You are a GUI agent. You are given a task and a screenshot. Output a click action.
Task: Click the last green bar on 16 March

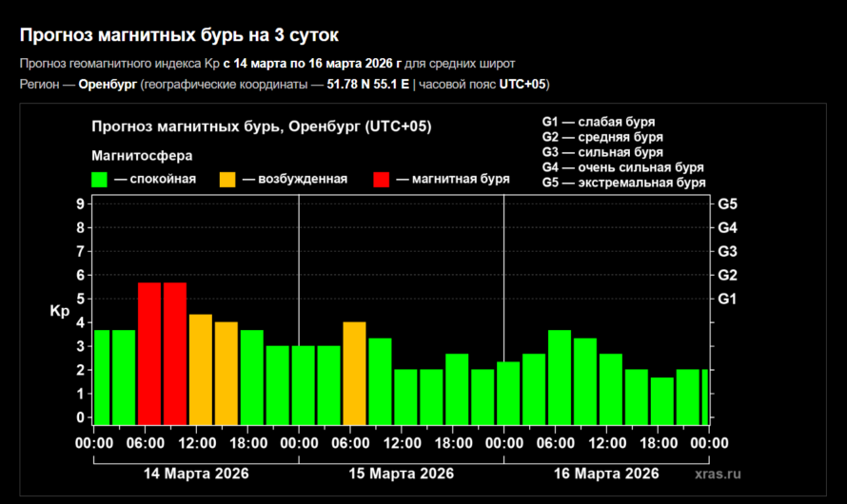tap(704, 396)
